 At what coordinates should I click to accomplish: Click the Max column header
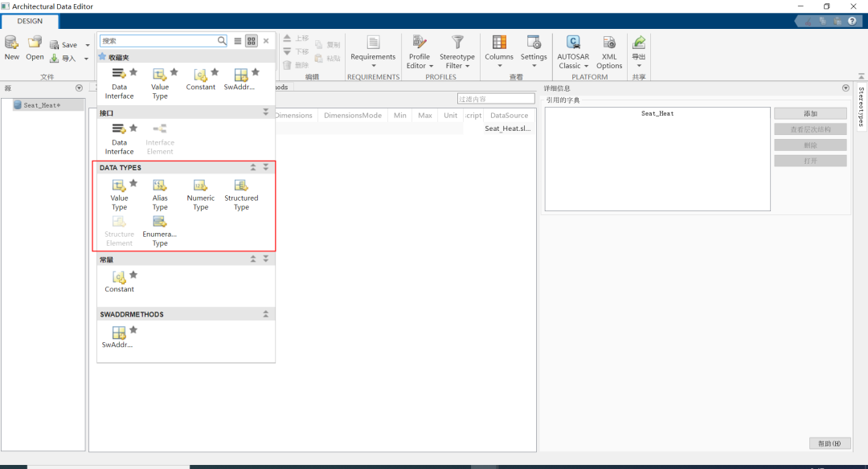tap(425, 115)
